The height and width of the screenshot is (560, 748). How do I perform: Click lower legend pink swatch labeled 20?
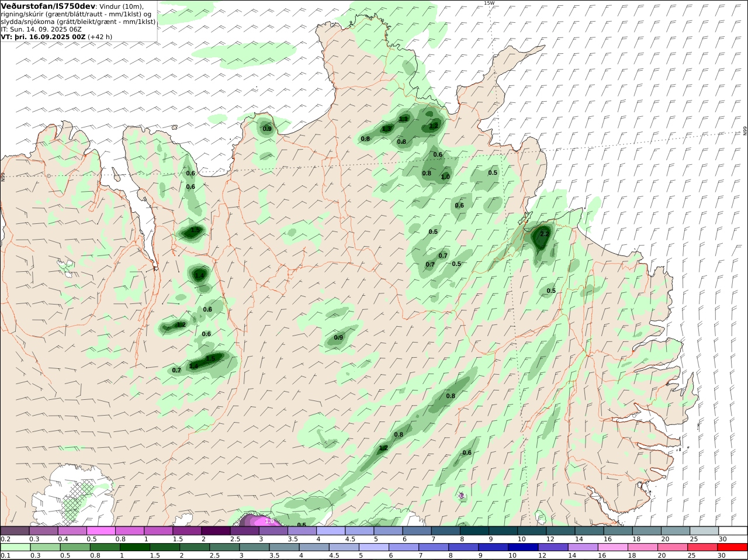coord(672,548)
